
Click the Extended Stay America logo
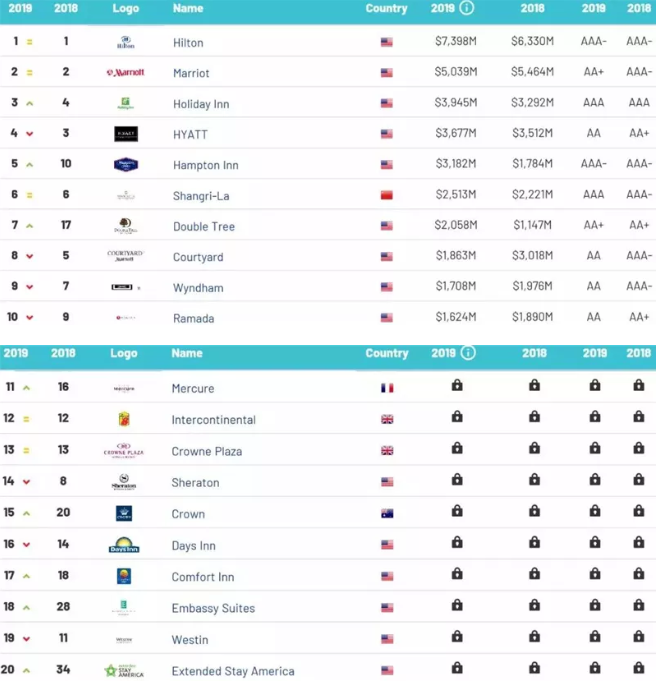tap(124, 671)
